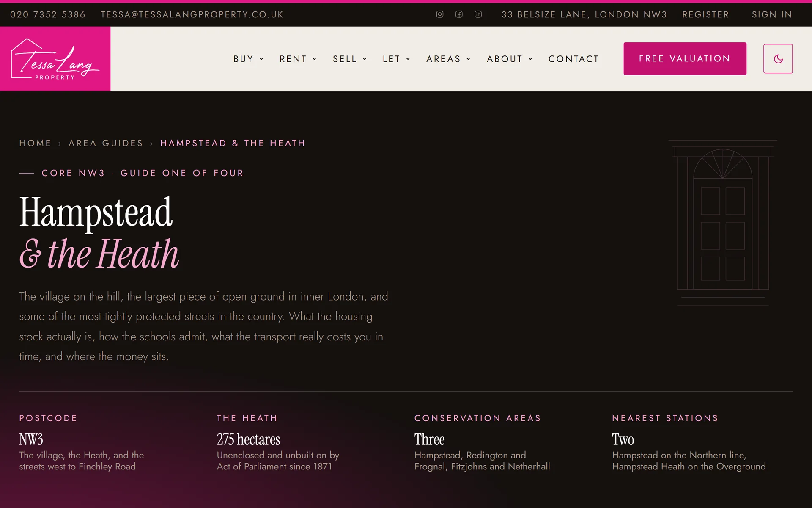Image resolution: width=812 pixels, height=508 pixels.
Task: Click the Hampstead & the Heath heading
Action: click(99, 232)
